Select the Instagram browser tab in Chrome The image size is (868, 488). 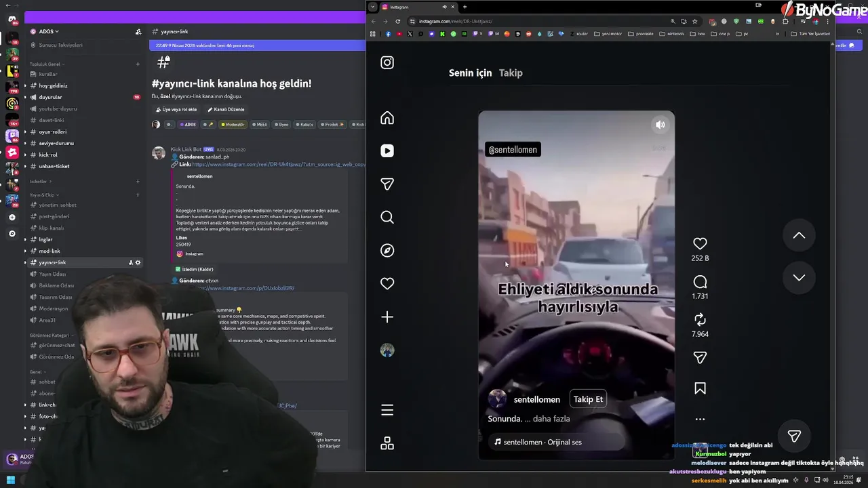pos(417,7)
